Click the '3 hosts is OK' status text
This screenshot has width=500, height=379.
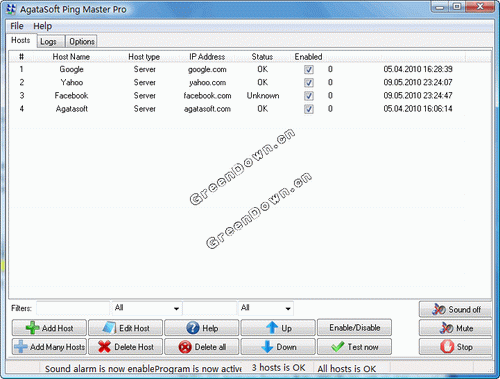pos(278,368)
